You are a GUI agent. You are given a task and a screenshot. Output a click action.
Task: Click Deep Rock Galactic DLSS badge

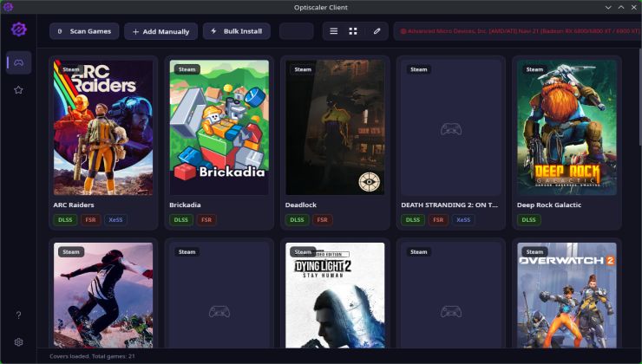528,219
